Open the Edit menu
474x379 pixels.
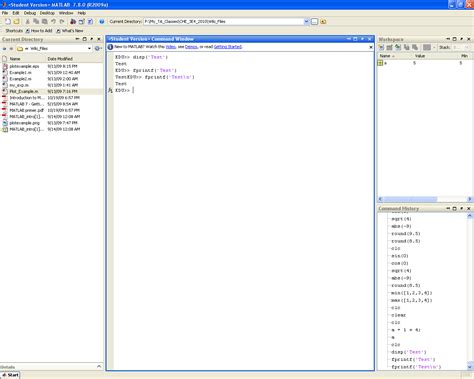pyautogui.click(x=16, y=13)
